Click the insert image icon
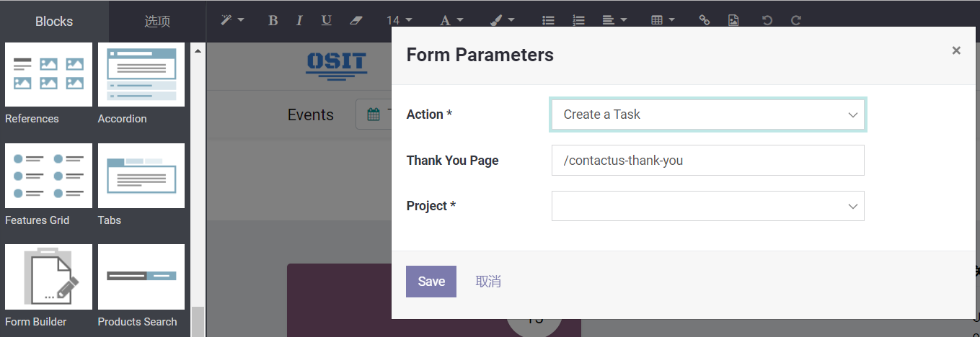 [x=733, y=20]
